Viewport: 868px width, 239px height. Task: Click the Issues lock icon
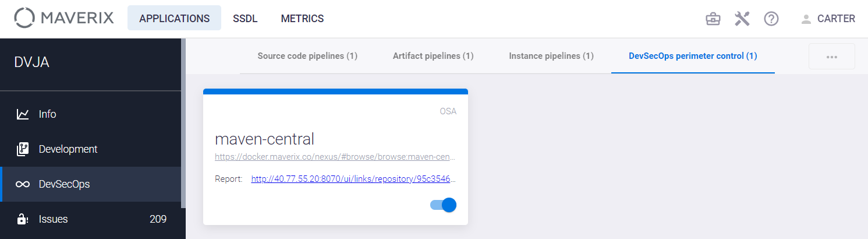[23, 219]
